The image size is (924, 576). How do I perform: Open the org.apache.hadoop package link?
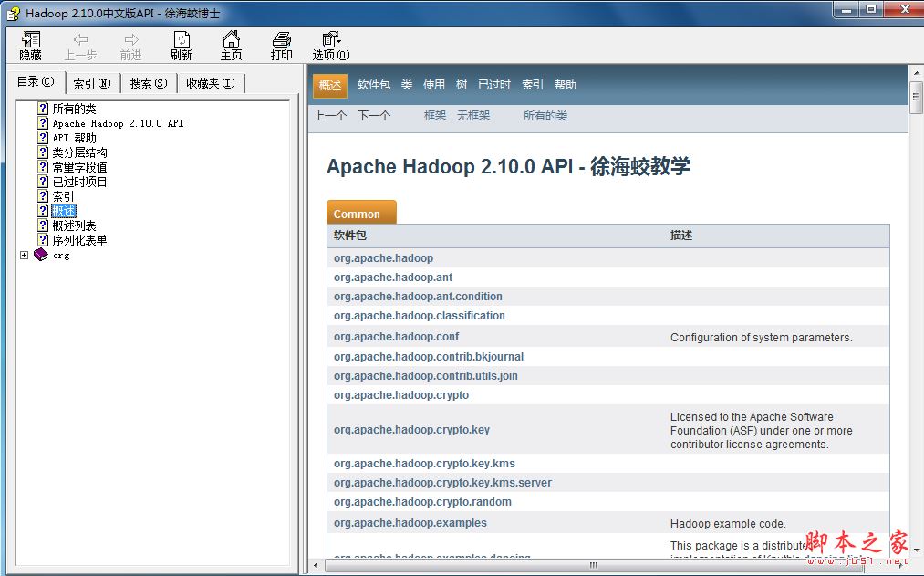pos(383,258)
